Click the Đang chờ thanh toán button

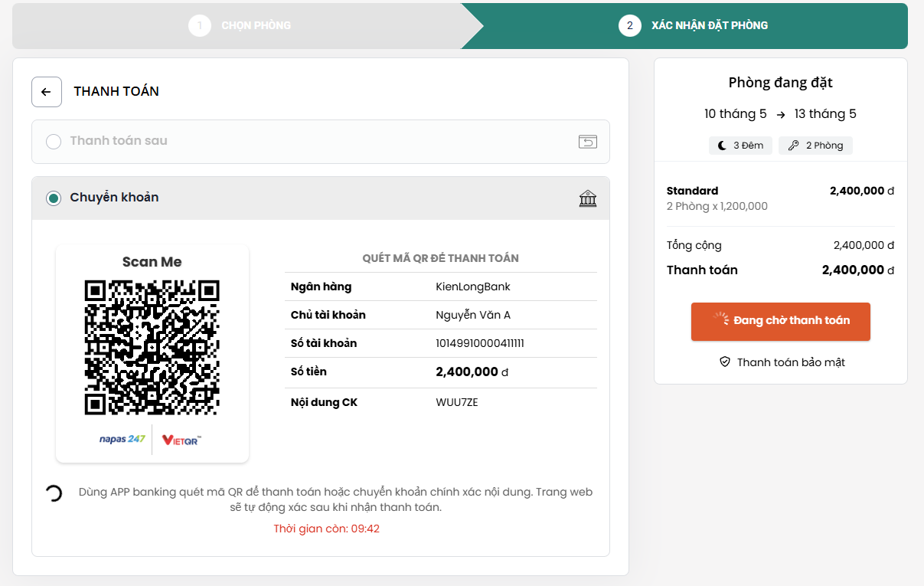[x=780, y=321]
